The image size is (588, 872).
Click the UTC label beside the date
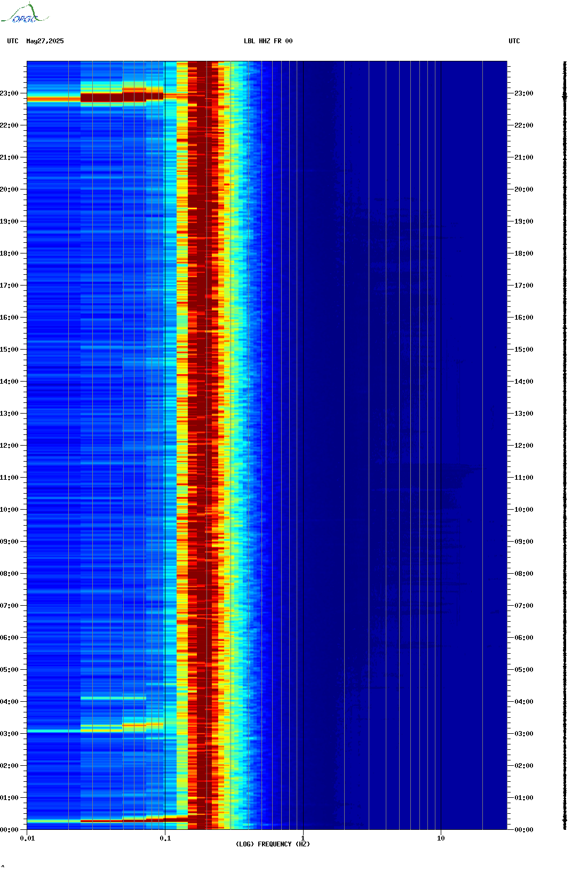(x=13, y=41)
